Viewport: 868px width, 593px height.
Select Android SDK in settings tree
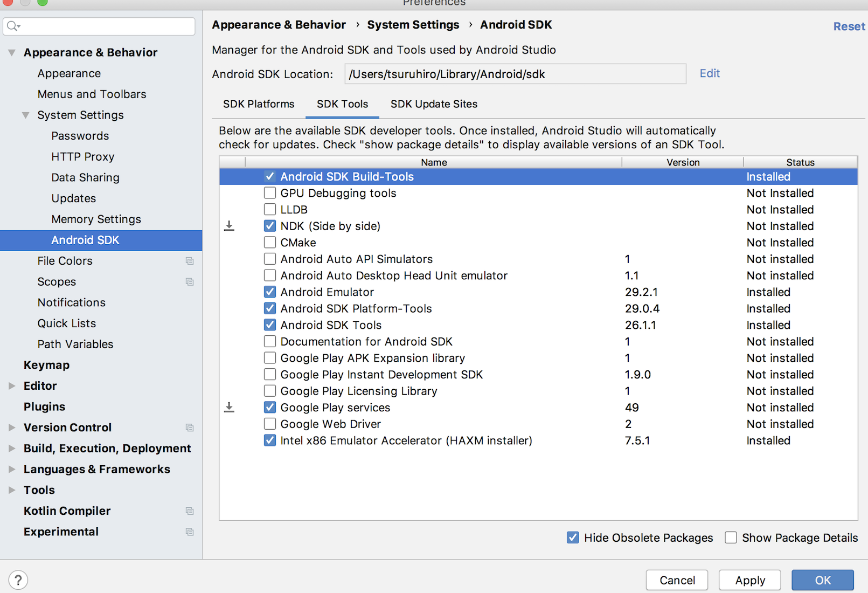point(101,240)
